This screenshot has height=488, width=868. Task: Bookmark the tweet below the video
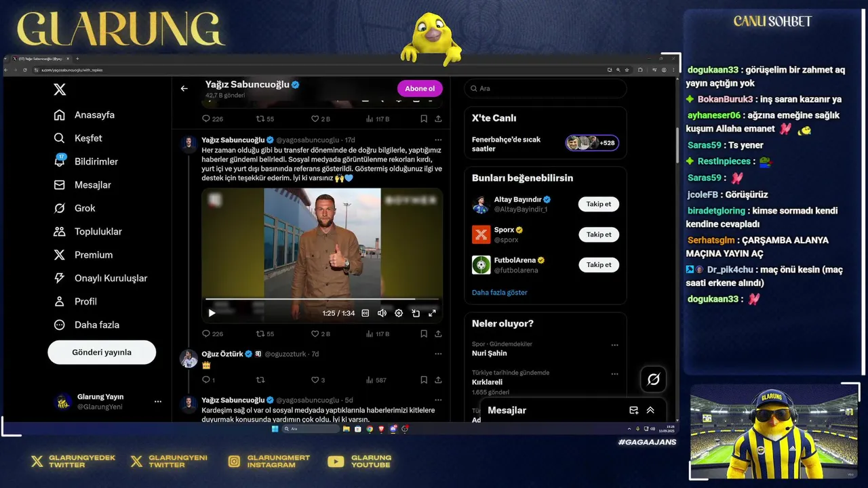tap(424, 333)
